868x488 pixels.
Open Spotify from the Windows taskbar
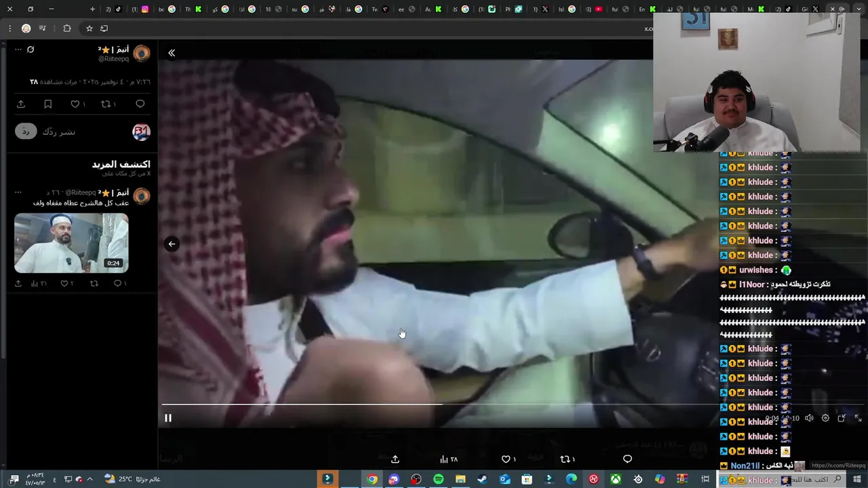(438, 479)
